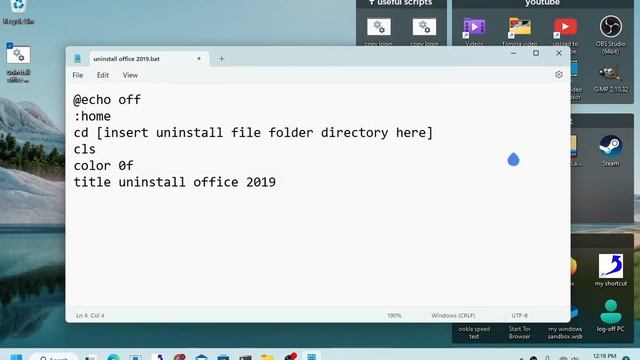This screenshot has width=640, height=360.
Task: Click the UTF-8 encoding indicator
Action: pyautogui.click(x=520, y=316)
